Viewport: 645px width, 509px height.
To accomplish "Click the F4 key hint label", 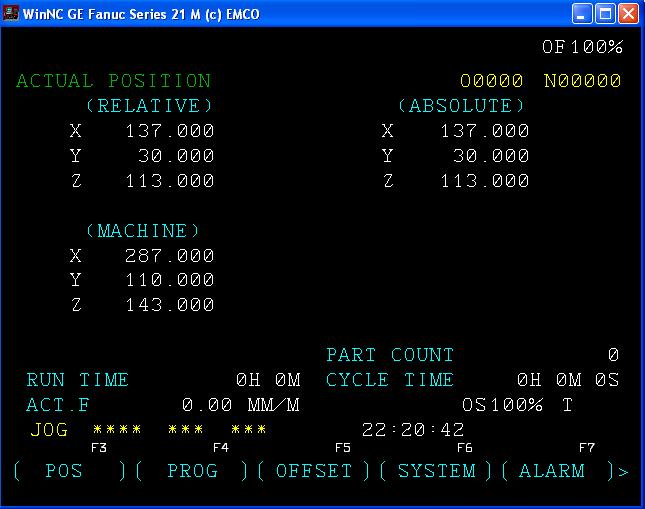I will pos(221,448).
